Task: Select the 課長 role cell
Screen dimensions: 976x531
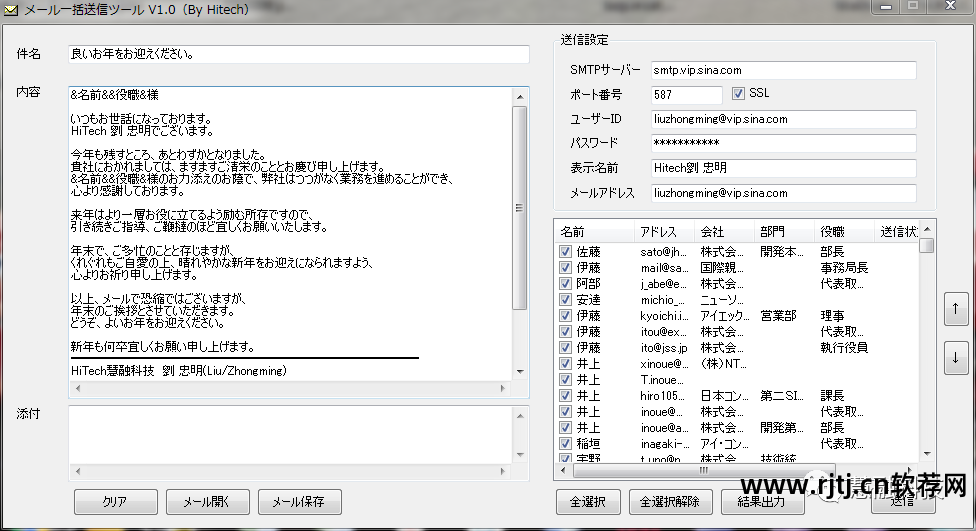Action: point(832,395)
